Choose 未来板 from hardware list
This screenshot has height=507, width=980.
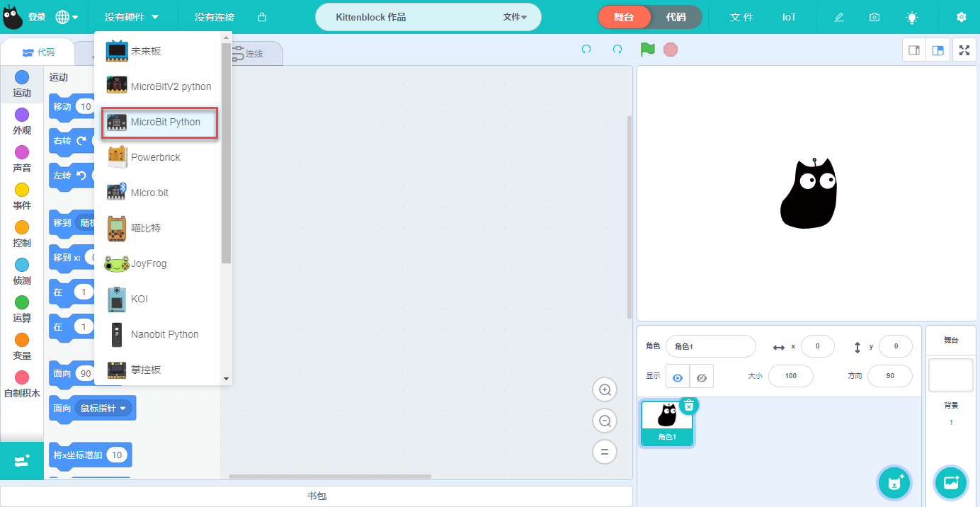[158, 51]
